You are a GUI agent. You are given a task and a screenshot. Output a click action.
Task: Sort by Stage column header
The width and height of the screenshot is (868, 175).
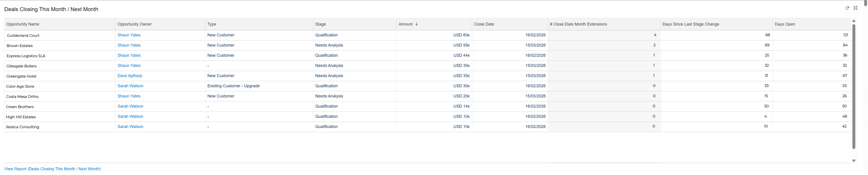tap(320, 24)
